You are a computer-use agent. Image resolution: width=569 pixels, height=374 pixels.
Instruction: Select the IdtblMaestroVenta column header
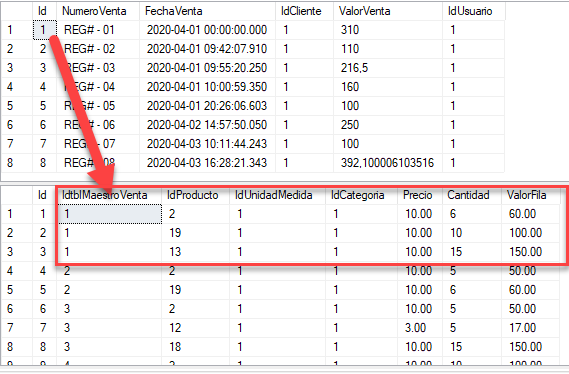[109, 195]
